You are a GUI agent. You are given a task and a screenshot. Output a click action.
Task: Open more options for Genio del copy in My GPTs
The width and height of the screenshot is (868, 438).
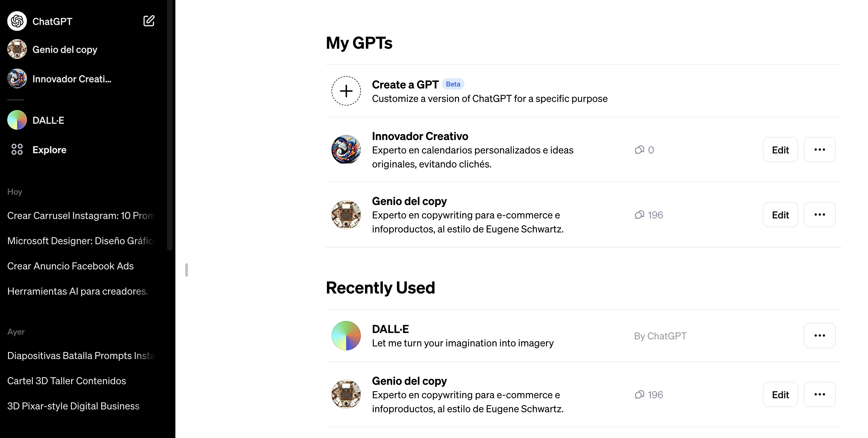pyautogui.click(x=820, y=215)
